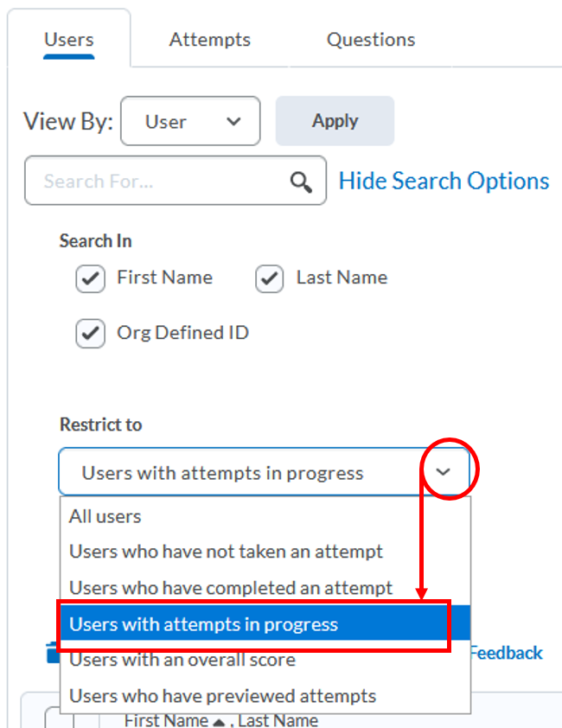Uncheck the Last Name search option
This screenshot has height=728, width=562.
(269, 278)
